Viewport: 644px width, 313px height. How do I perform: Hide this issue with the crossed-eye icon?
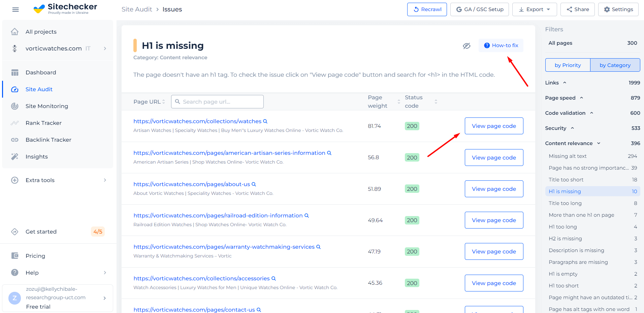(466, 46)
